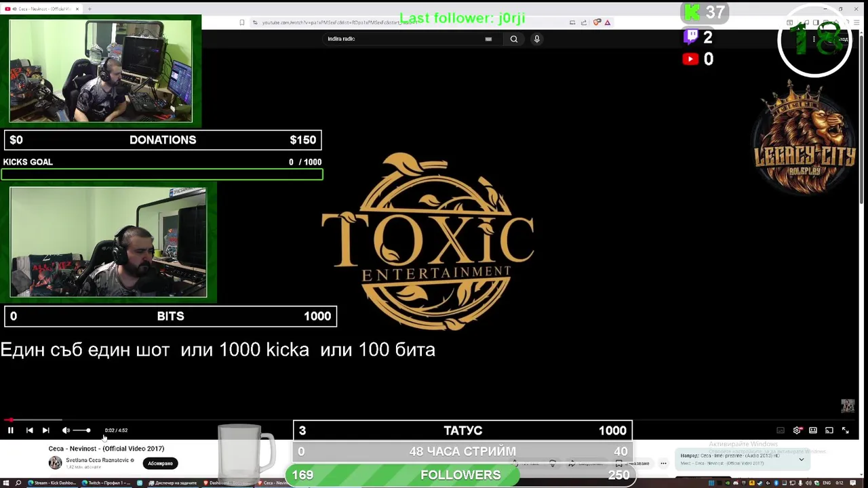Click the DONATIONS goal bar

pos(163,140)
